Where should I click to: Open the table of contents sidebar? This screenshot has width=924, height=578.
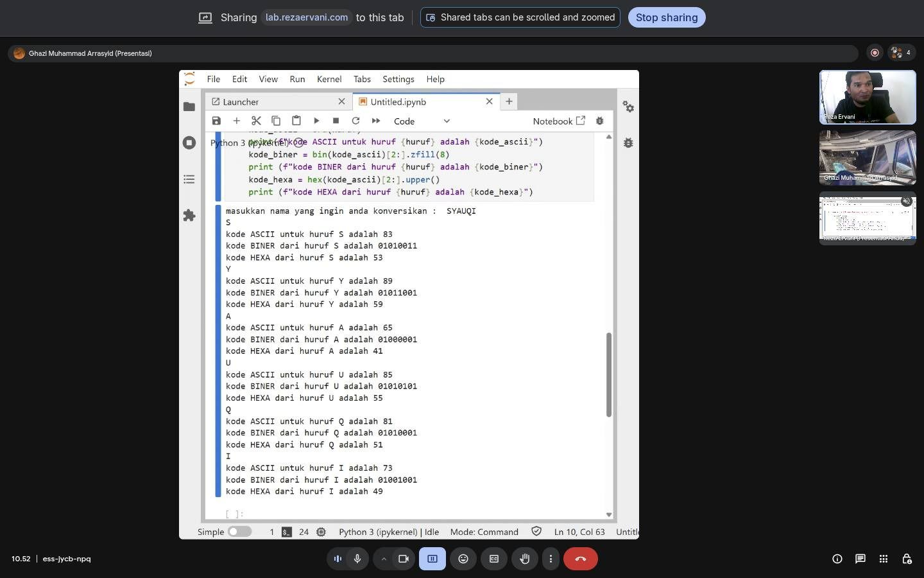(x=189, y=179)
